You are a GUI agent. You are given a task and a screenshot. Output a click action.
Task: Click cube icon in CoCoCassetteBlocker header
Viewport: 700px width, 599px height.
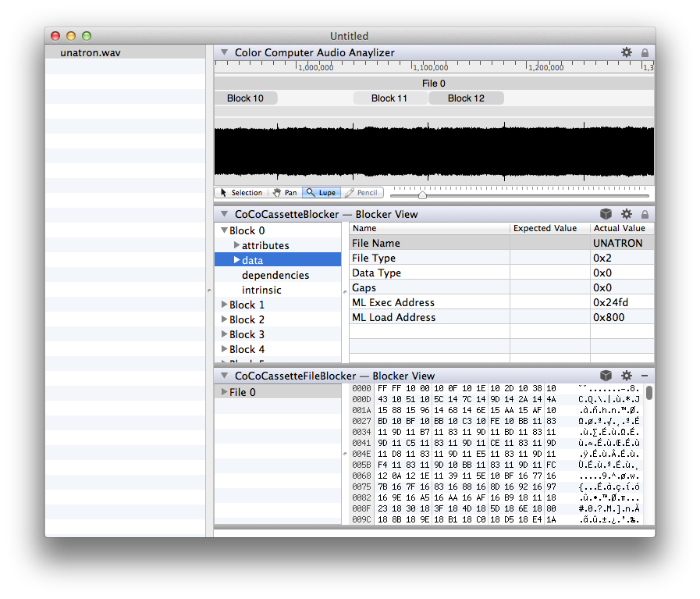coord(606,215)
